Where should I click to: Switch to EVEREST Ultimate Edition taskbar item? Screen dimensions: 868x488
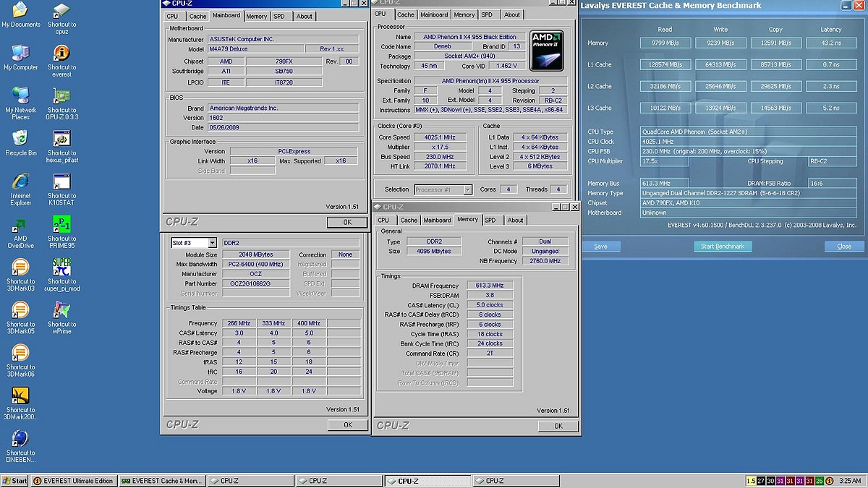[x=73, y=481]
